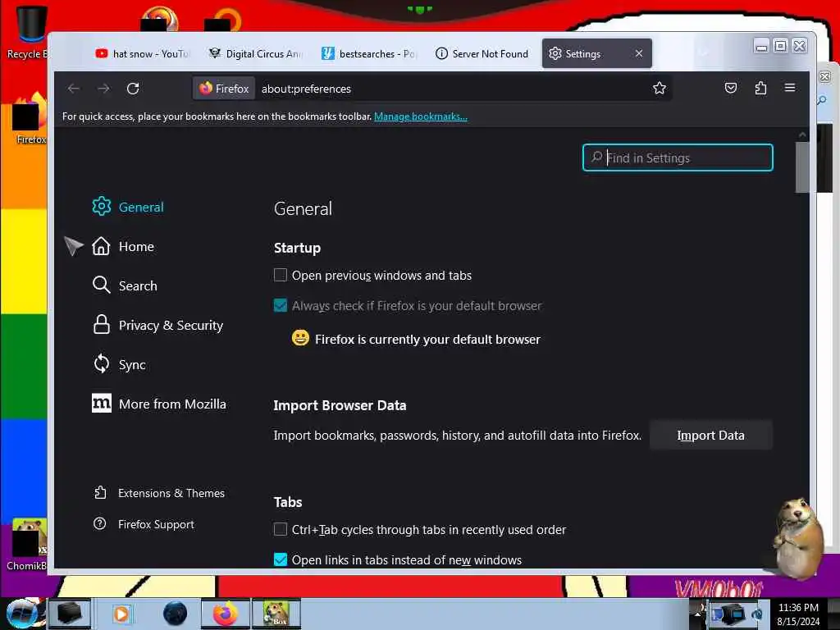Open More from Mozilla category
Image resolution: width=840 pixels, height=630 pixels.
[172, 404]
